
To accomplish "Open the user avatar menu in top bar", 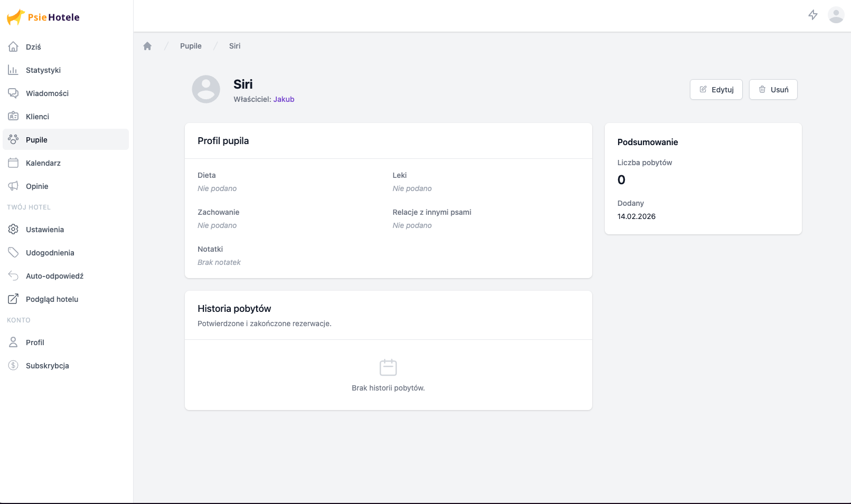I will 836,15.
